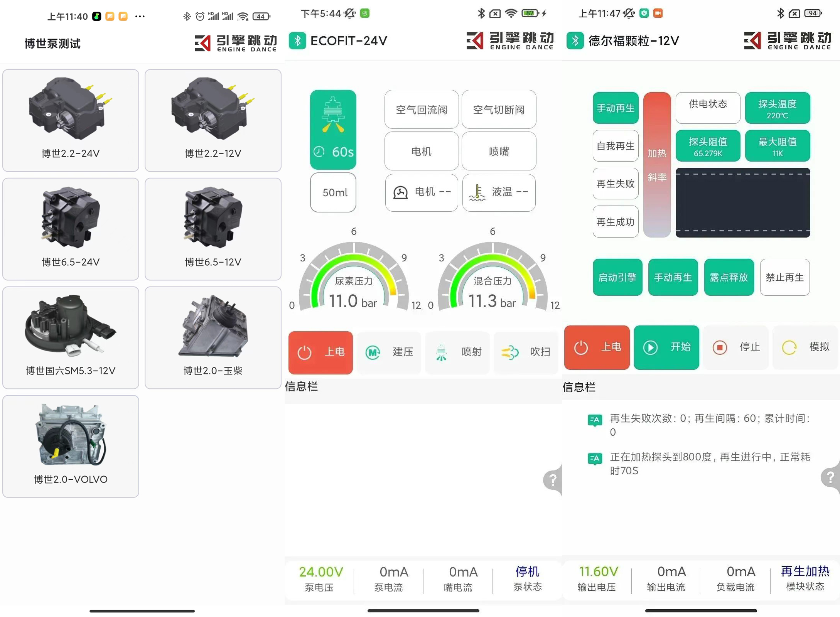This screenshot has width=840, height=617.
Task: Tap the translate icon beside 再生失败次数 message
Action: coord(595,420)
